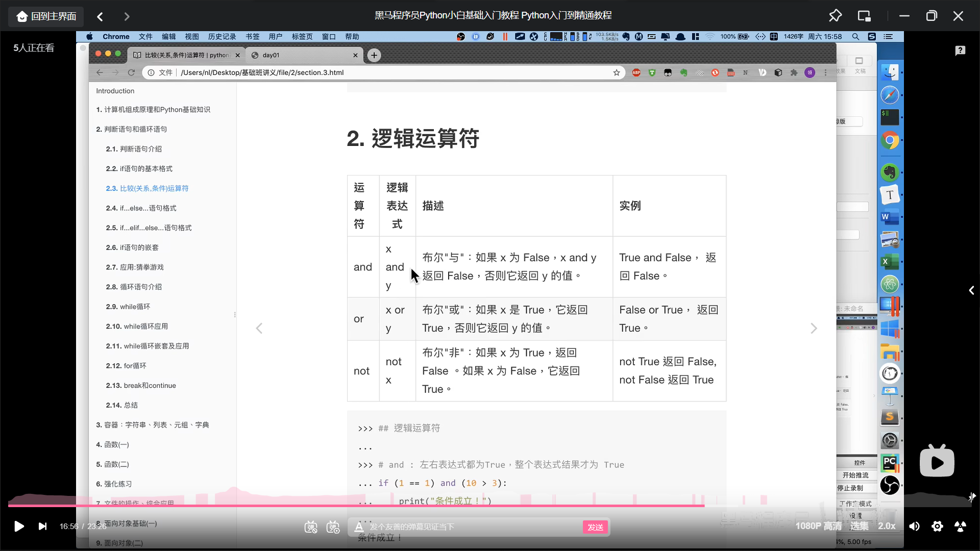Viewport: 980px width, 551px height.
Task: Switch to mini player mode icon
Action: click(x=864, y=16)
